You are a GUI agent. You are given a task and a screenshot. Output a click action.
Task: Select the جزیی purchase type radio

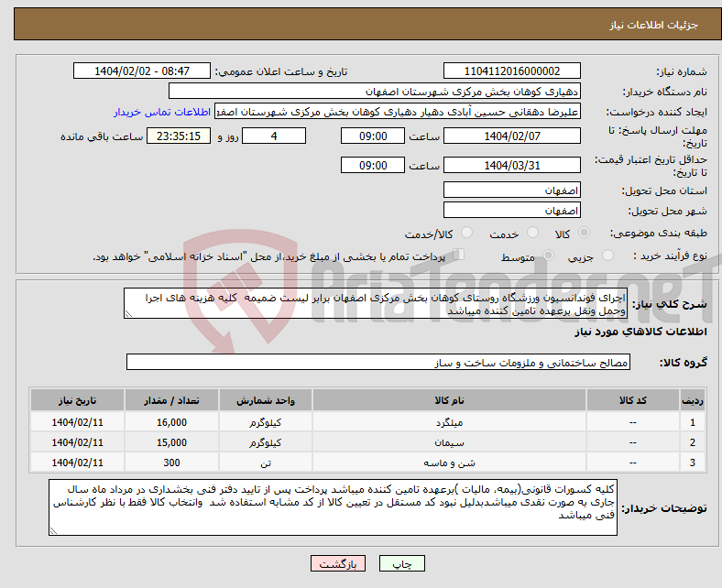tap(607, 256)
